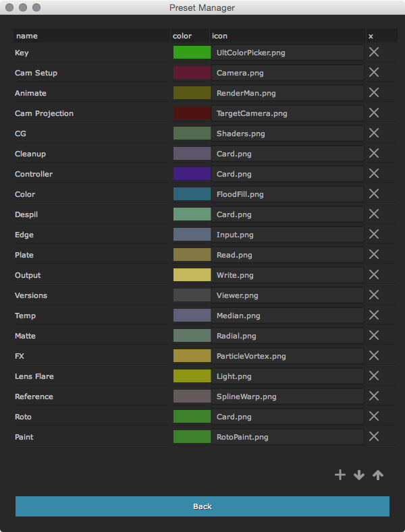Edit the ParticleVortex.png icon field

tap(288, 356)
